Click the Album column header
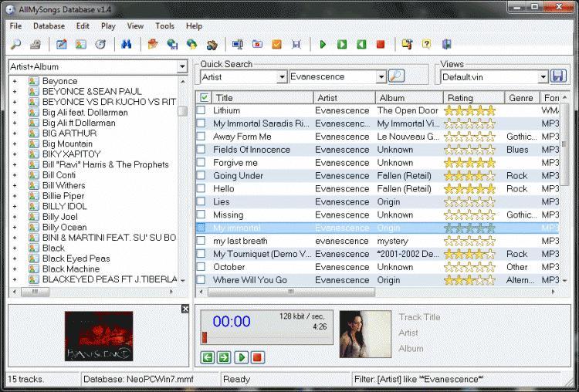The height and width of the screenshot is (392, 579). point(408,98)
